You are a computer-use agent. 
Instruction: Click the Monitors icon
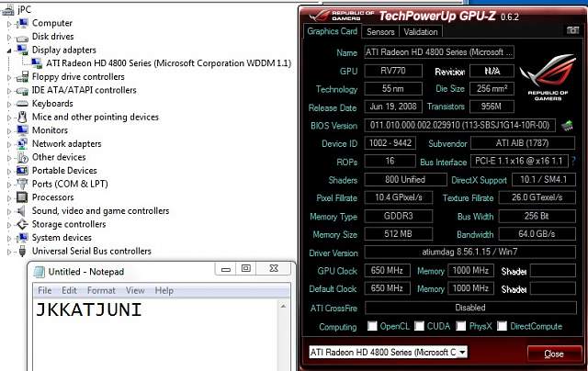click(x=22, y=130)
